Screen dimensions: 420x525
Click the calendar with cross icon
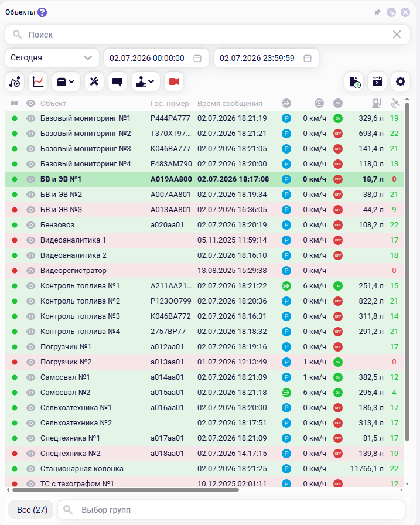377,81
